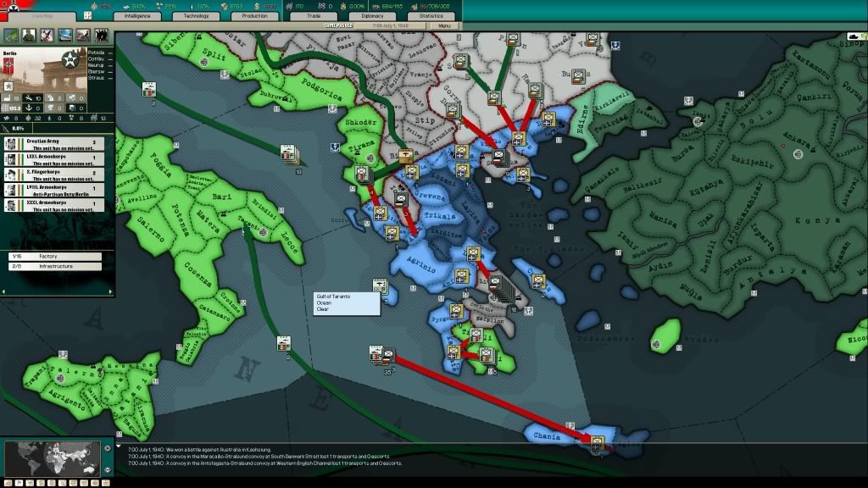Screen dimensions: 868x488
Task: Click the zoom-in button beside the minimap
Action: coord(108,447)
